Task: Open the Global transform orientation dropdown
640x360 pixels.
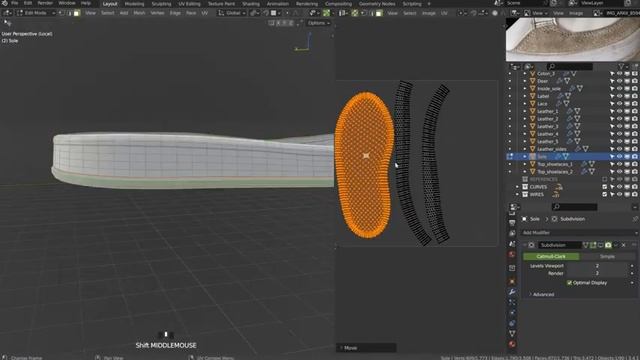Action: pos(231,13)
